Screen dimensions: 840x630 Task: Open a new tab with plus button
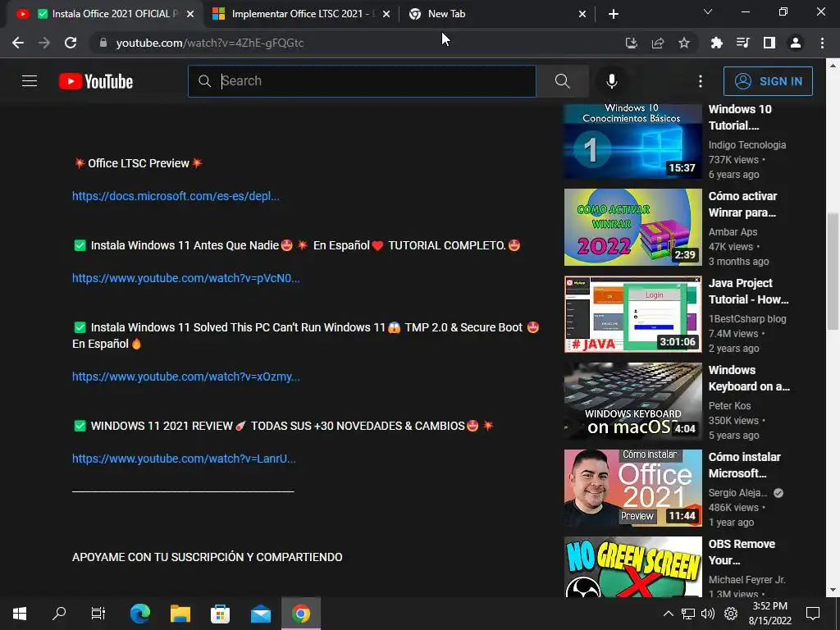click(614, 14)
